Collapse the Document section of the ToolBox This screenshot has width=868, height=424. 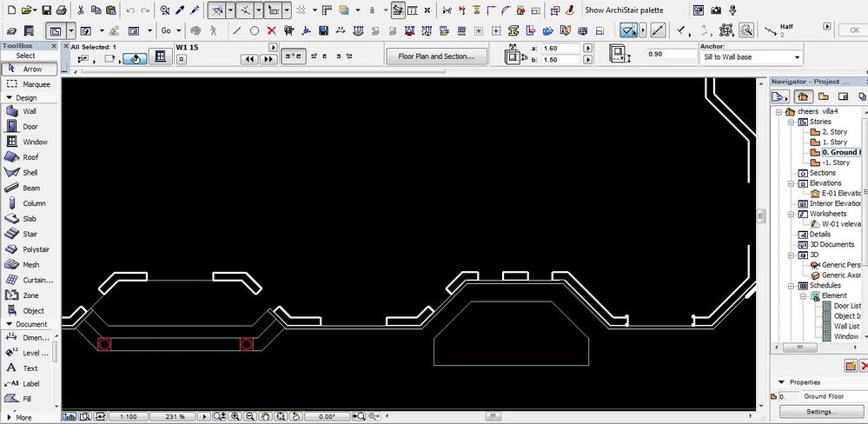[9, 324]
